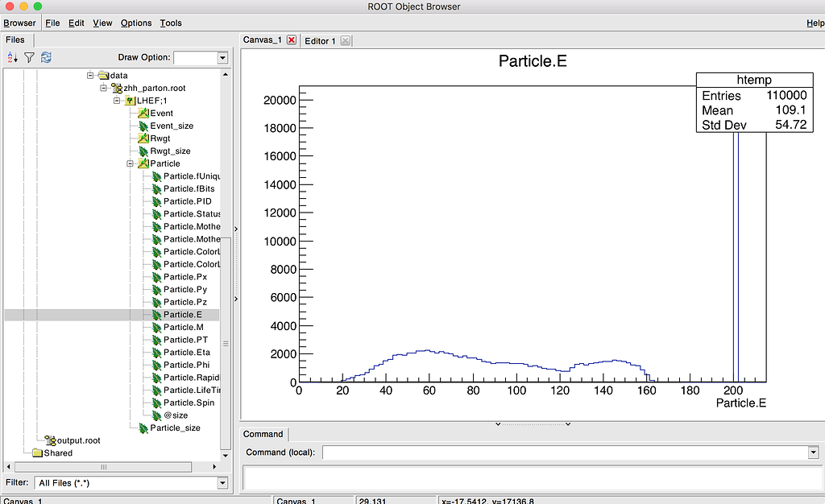Screen dimensions: 825x504
Task: Select the Particle.Eta leaf
Action: pyautogui.click(x=186, y=353)
